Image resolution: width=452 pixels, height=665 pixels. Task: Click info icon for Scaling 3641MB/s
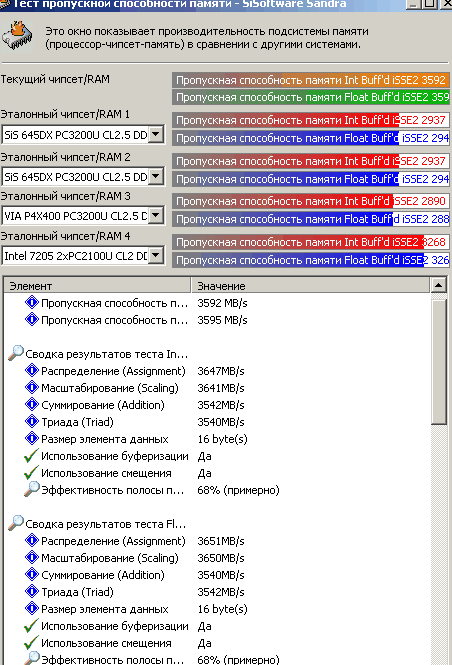pos(32,388)
